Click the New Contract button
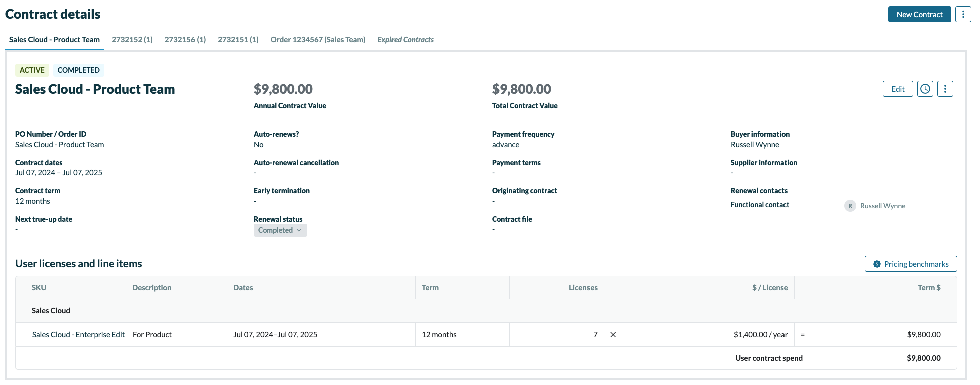This screenshot has width=980, height=385. [x=919, y=14]
